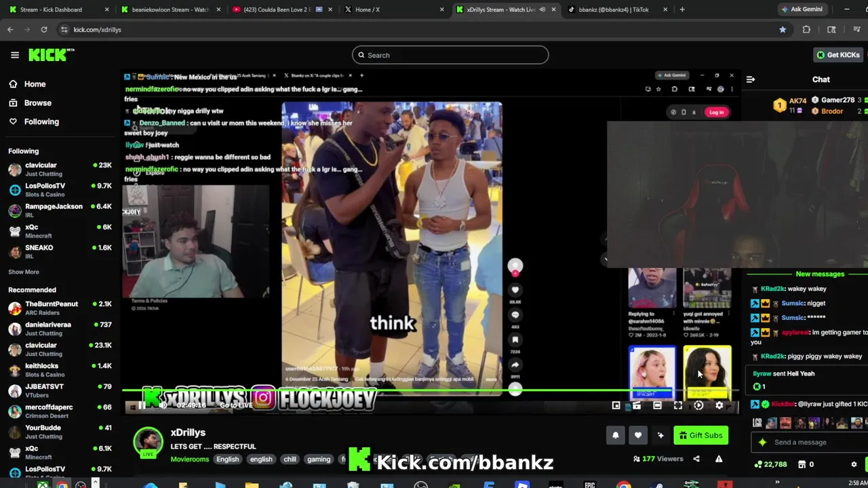The width and height of the screenshot is (868, 488).
Task: Switch to beaniekowloon Stream tab
Action: tap(171, 9)
